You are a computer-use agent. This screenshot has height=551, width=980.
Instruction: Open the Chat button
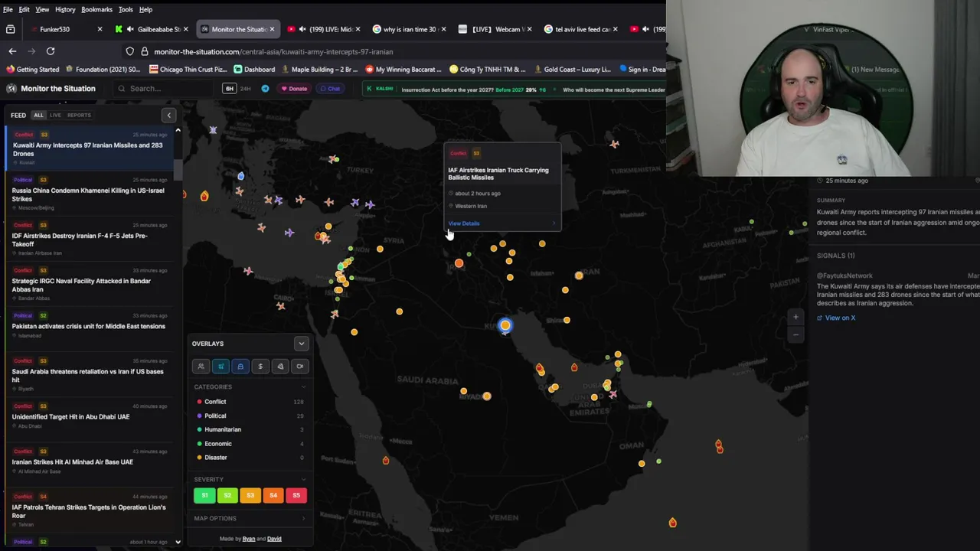(330, 89)
